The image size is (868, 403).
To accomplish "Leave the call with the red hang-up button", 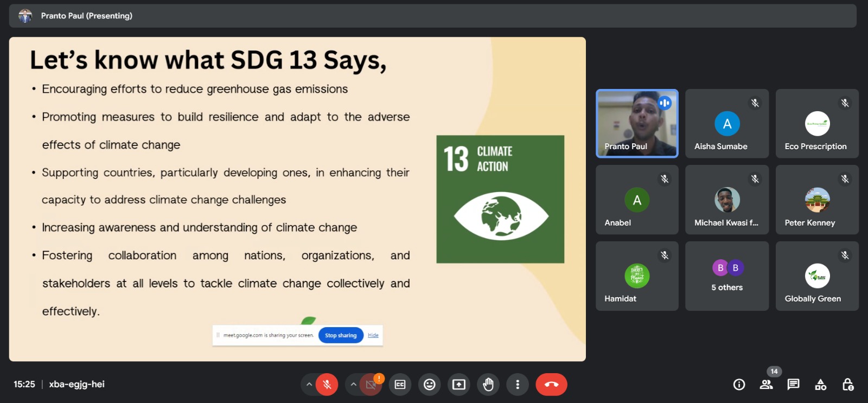I will click(x=551, y=385).
